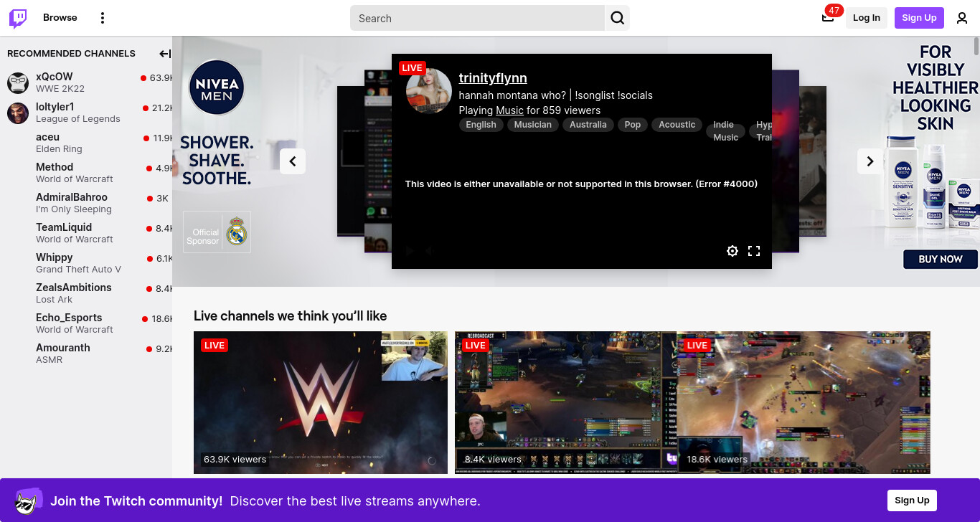980x522 pixels.
Task: Open the Music category link
Action: [509, 110]
